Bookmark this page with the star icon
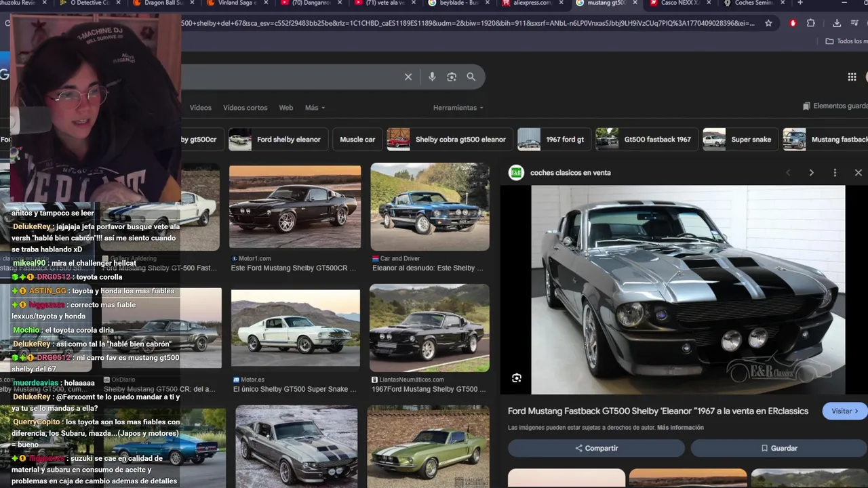This screenshot has width=868, height=488. tap(768, 23)
